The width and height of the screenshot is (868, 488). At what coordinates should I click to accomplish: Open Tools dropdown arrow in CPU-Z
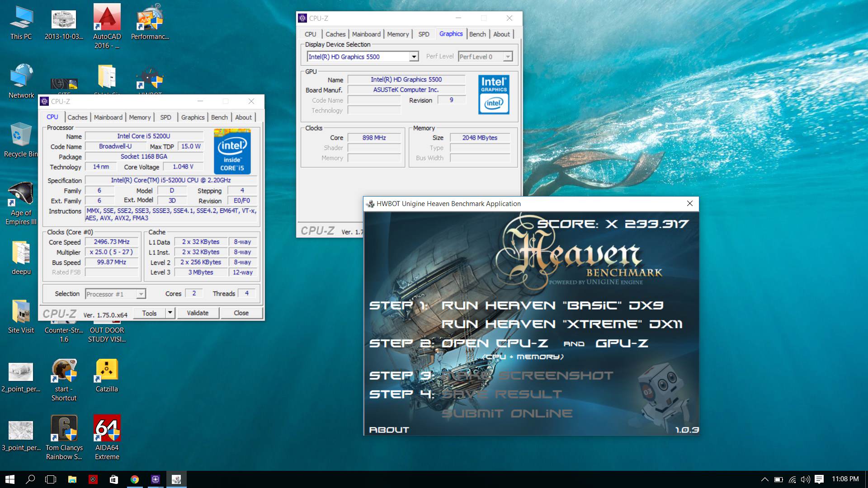point(170,313)
